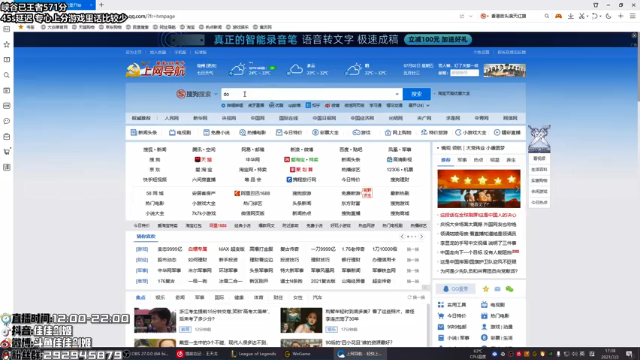640x360 pixels.
Task: Click the yellow star icon beside QQ登录
Action: tap(485, 289)
